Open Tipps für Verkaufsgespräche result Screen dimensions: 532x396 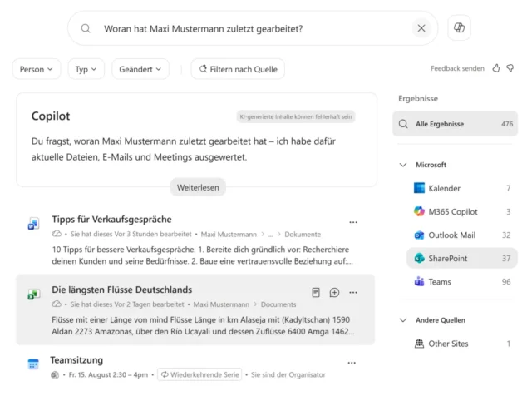[111, 220]
